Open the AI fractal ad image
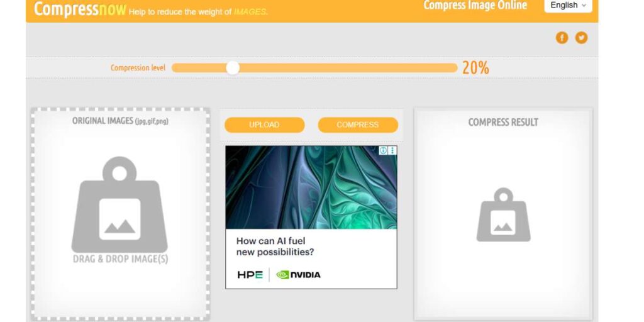 311,187
